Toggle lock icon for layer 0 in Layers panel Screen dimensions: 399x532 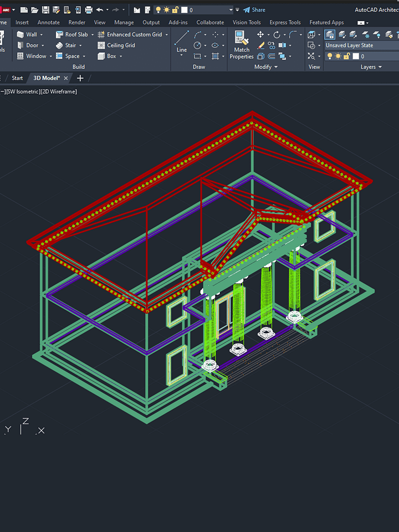346,56
